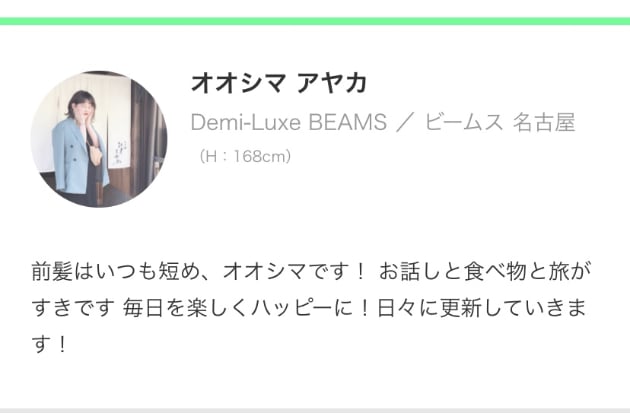Click the slash separator between brand and shop
630x413 pixels.
point(406,123)
